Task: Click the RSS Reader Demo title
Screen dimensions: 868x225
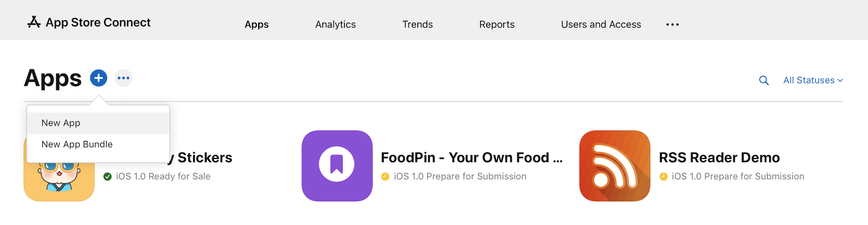Action: pyautogui.click(x=719, y=158)
